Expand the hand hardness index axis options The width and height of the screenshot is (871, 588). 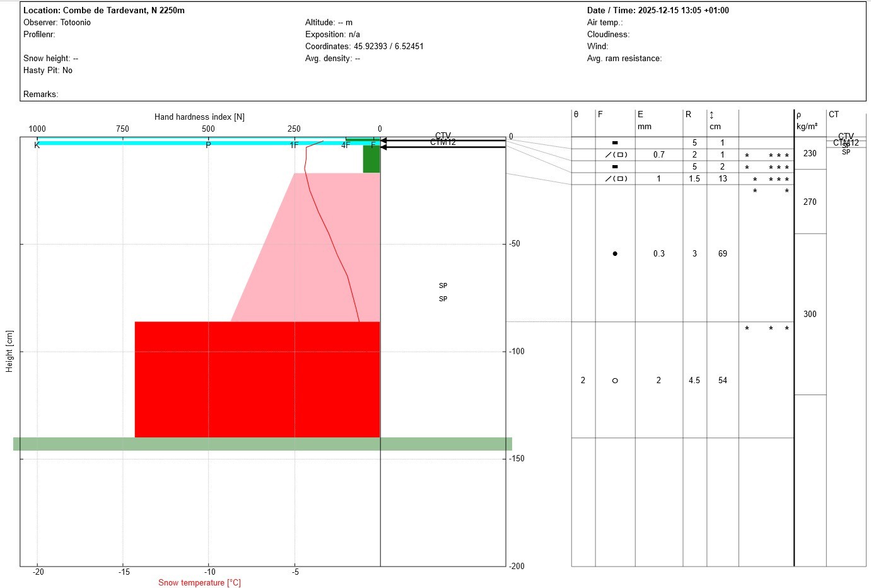(x=199, y=117)
